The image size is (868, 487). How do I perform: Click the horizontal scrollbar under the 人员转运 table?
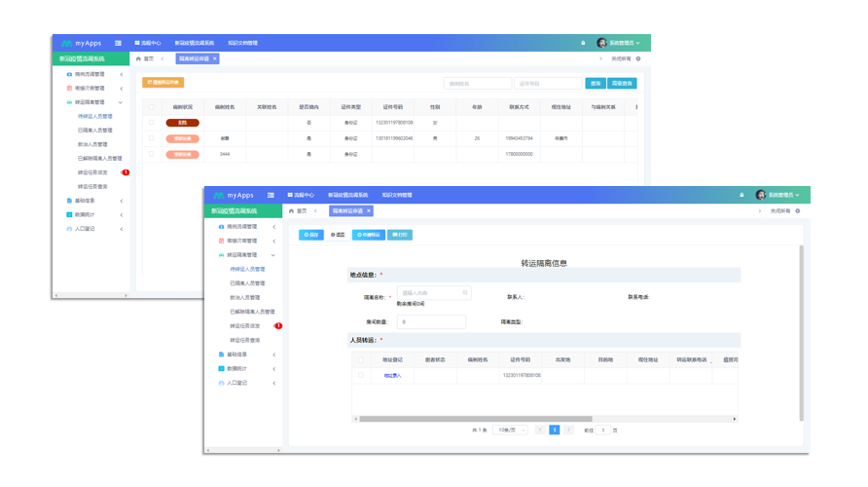pos(487,418)
